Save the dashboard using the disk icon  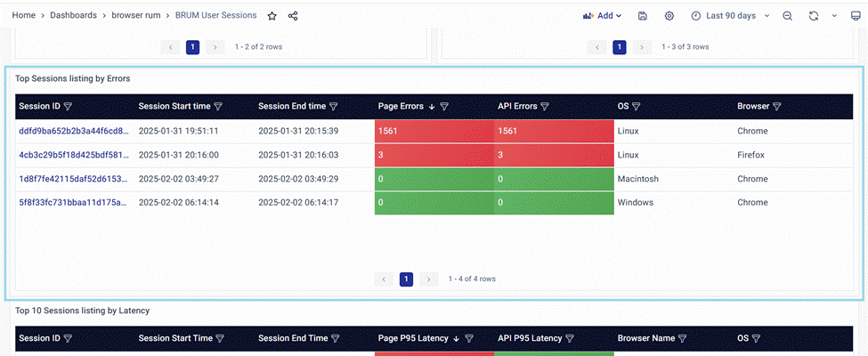point(643,16)
